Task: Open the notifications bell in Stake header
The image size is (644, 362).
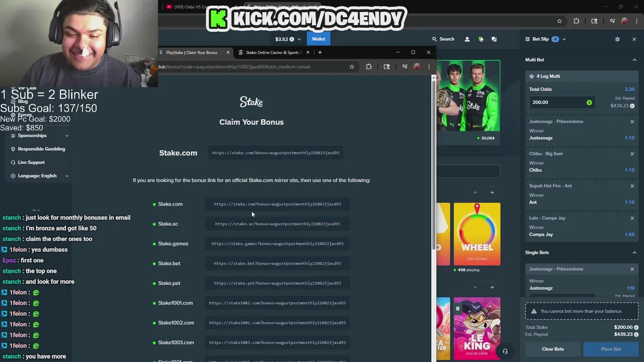Action: pyautogui.click(x=480, y=39)
